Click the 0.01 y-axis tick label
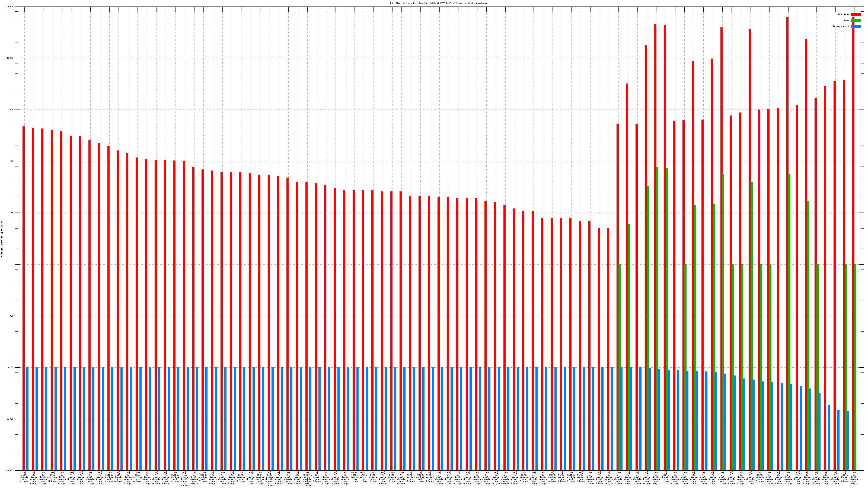The width and height of the screenshot is (868, 488). 11,367
